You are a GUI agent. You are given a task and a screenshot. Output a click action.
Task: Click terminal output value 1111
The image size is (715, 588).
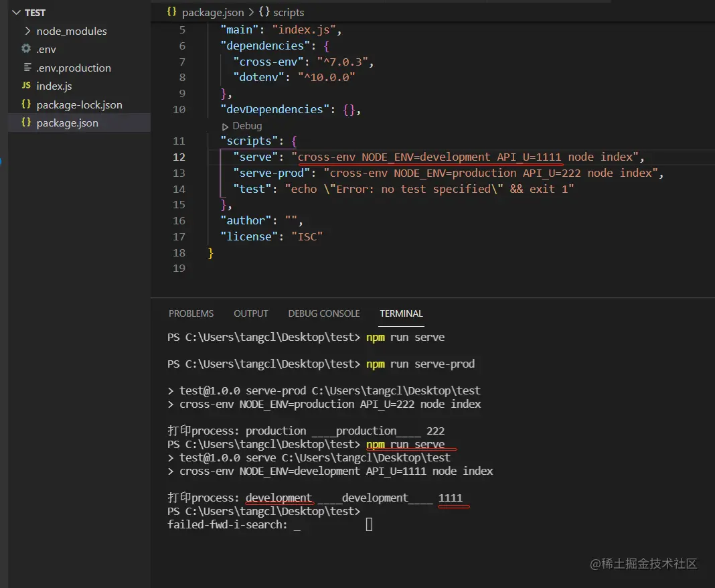(x=451, y=498)
